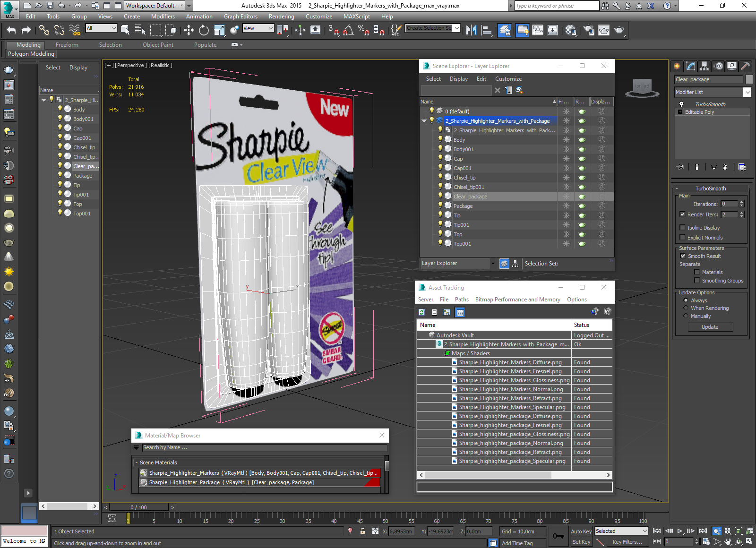Collapse the 2_Sharpie_Highlighter layer in Layer Explorer
The image size is (756, 548).
(424, 121)
